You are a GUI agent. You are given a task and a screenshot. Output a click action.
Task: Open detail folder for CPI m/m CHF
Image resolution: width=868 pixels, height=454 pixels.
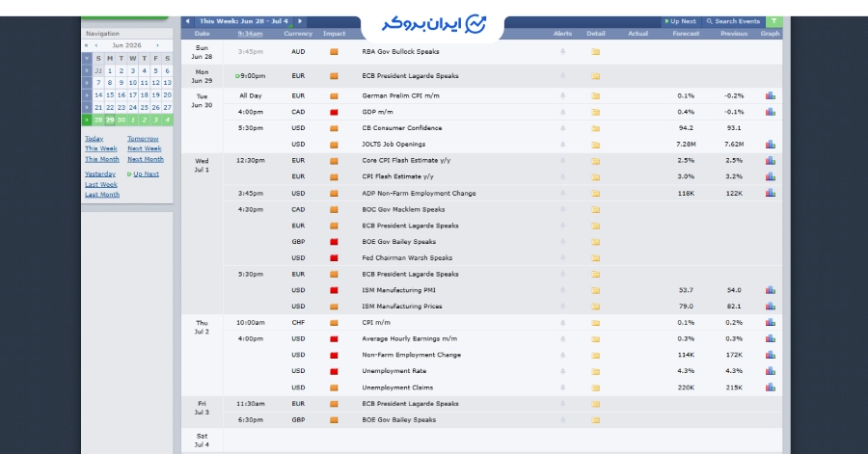pyautogui.click(x=596, y=323)
